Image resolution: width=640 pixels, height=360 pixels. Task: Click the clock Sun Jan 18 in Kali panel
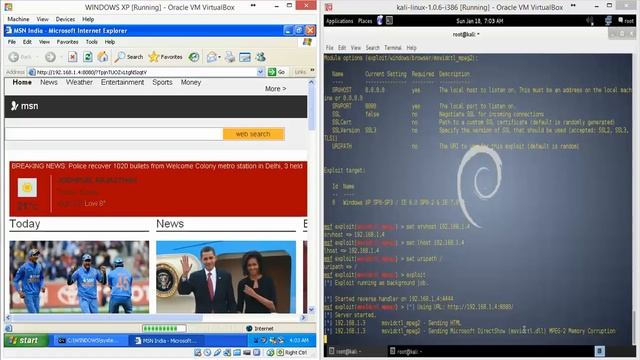click(x=480, y=21)
